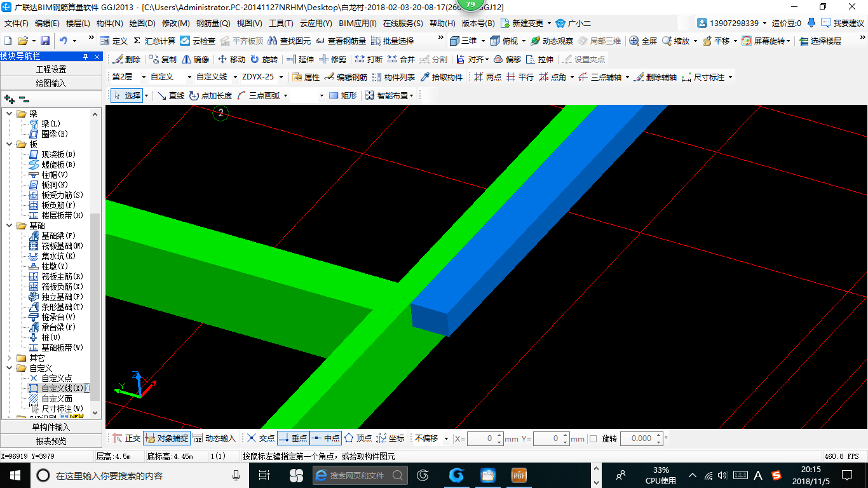The width and height of the screenshot is (868, 488).
Task: Select the 旋转 rotate tool
Action: point(264,59)
